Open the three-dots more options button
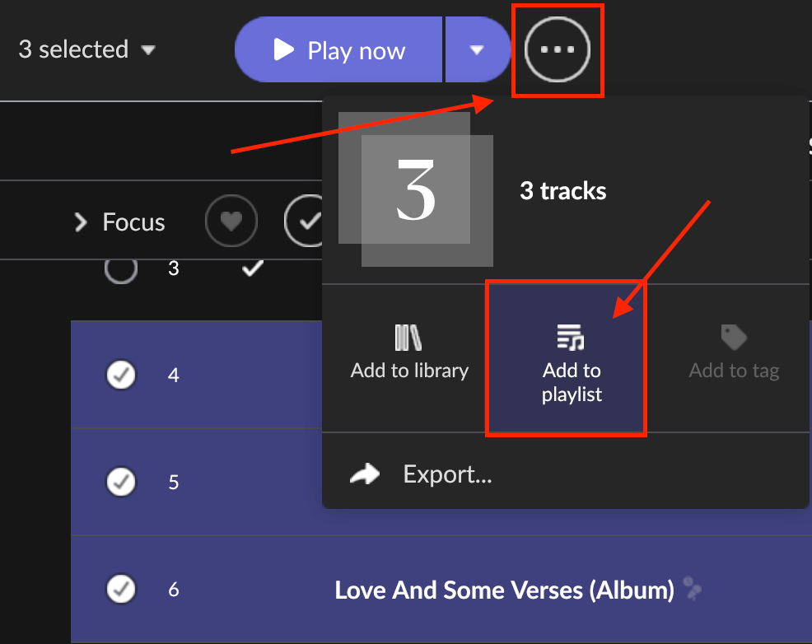 (x=558, y=49)
